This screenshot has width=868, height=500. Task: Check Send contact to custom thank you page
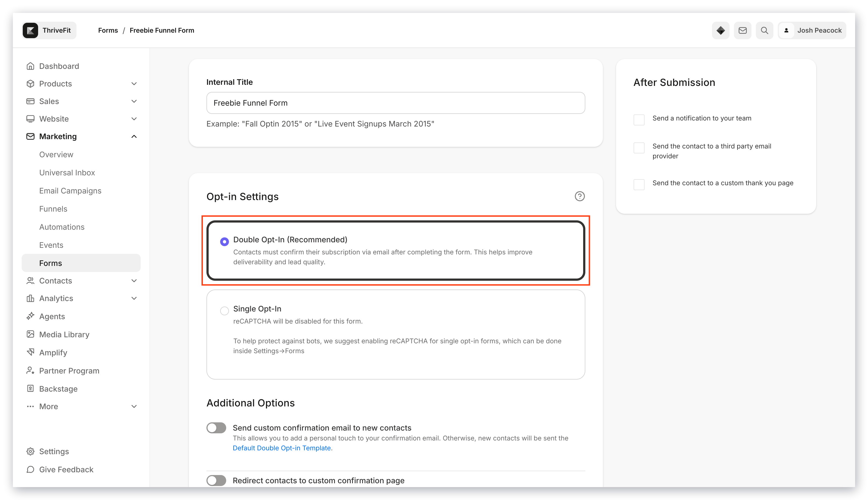tap(639, 185)
